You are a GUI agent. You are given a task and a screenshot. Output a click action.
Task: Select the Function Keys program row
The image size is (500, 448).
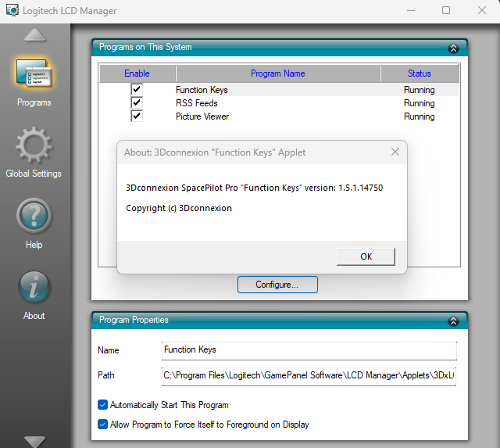point(279,90)
